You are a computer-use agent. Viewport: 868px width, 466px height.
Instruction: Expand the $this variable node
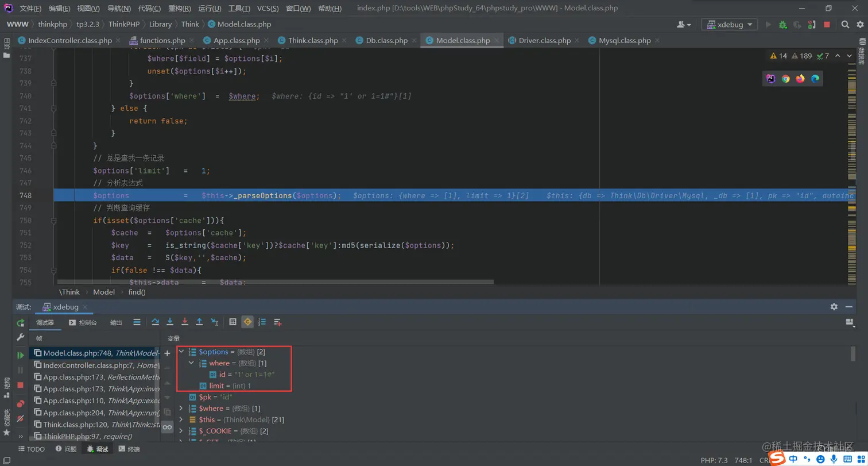coord(181,419)
